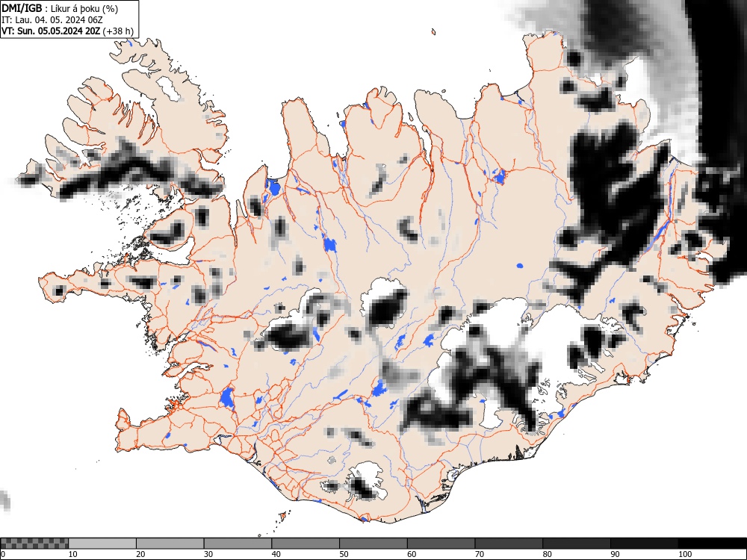Click the legend label '70'
Screen dimensions: 747x560
(480, 554)
